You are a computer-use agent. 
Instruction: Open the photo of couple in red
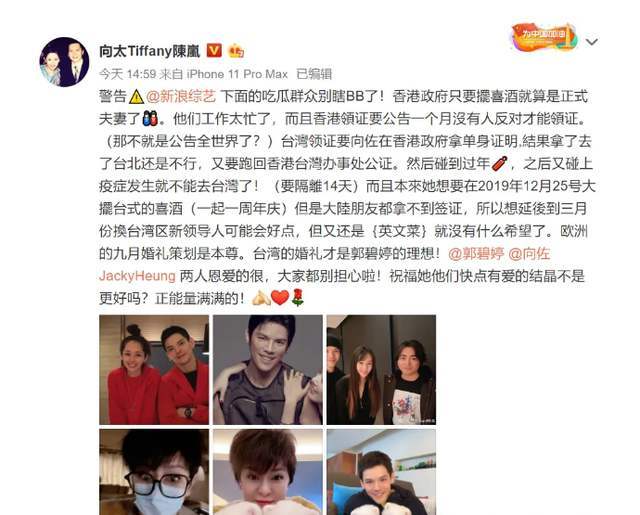(x=154, y=370)
